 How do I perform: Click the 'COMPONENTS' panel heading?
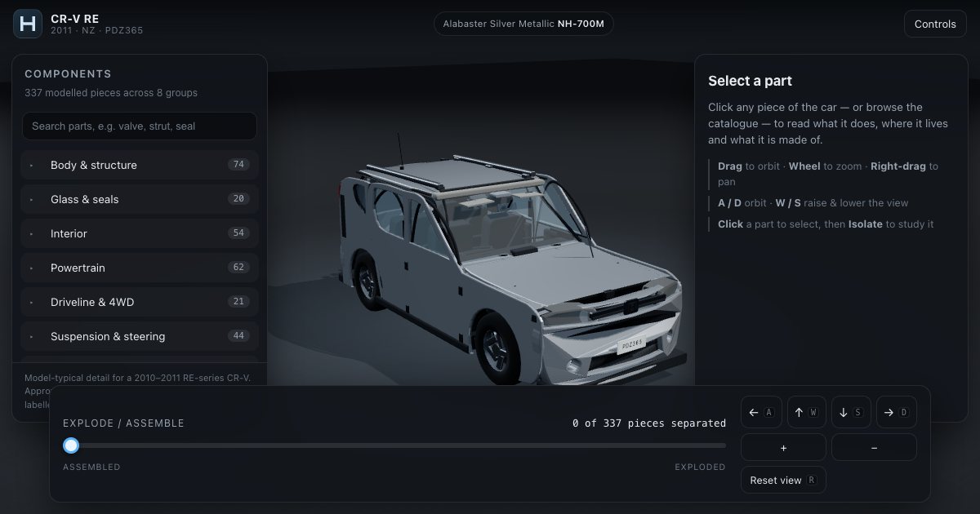68,74
